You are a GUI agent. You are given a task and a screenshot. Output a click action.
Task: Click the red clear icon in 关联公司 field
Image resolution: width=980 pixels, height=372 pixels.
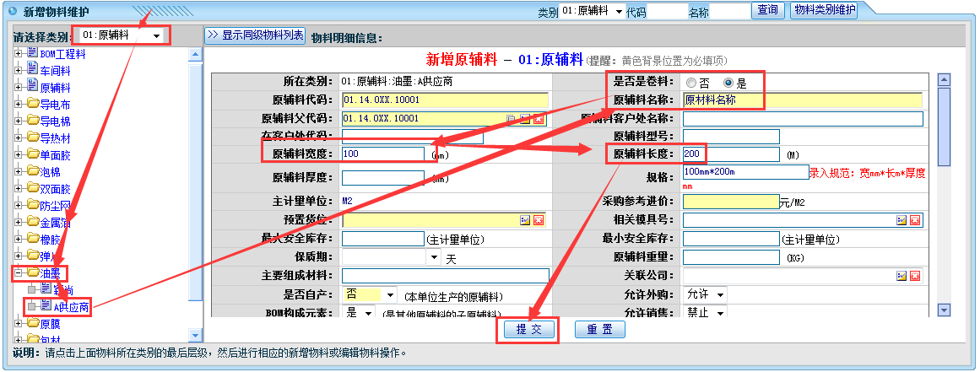914,276
